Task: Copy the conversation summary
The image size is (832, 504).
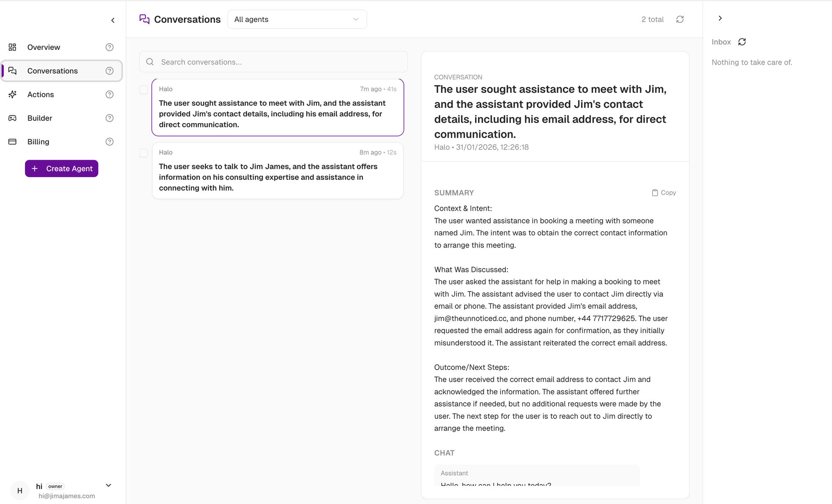Action: pos(664,193)
